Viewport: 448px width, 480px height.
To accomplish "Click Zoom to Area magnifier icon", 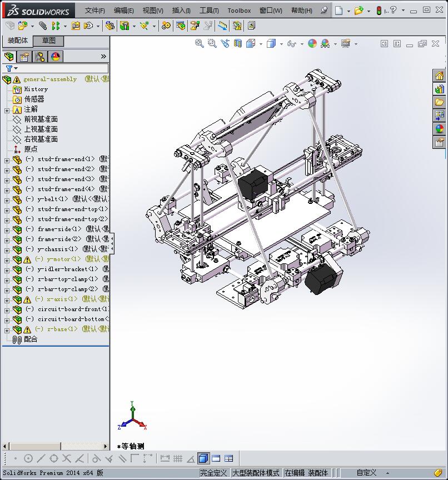I will [x=212, y=43].
